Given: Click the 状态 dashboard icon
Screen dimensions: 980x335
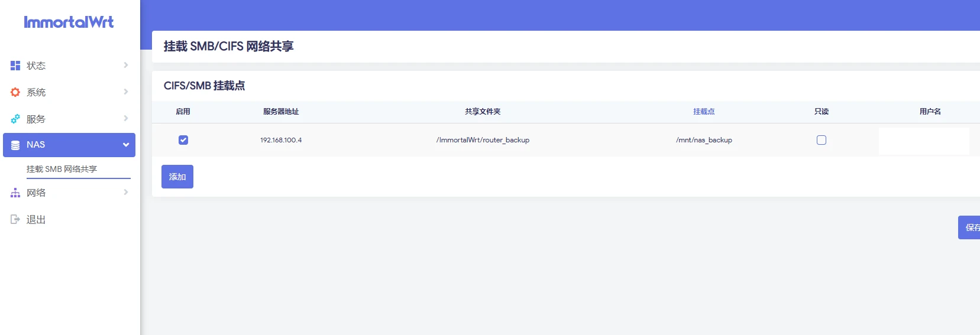Looking at the screenshot, I should pyautogui.click(x=15, y=66).
